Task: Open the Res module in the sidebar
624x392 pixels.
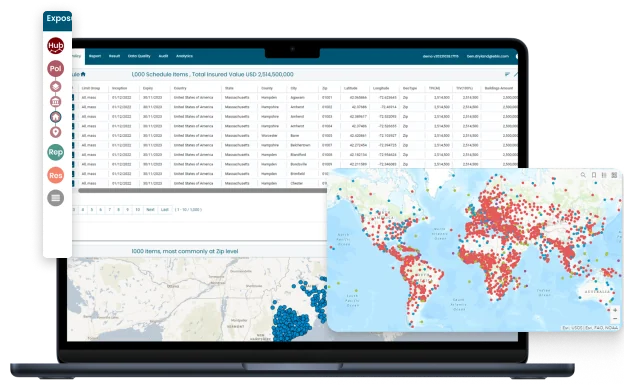Action: tap(55, 175)
